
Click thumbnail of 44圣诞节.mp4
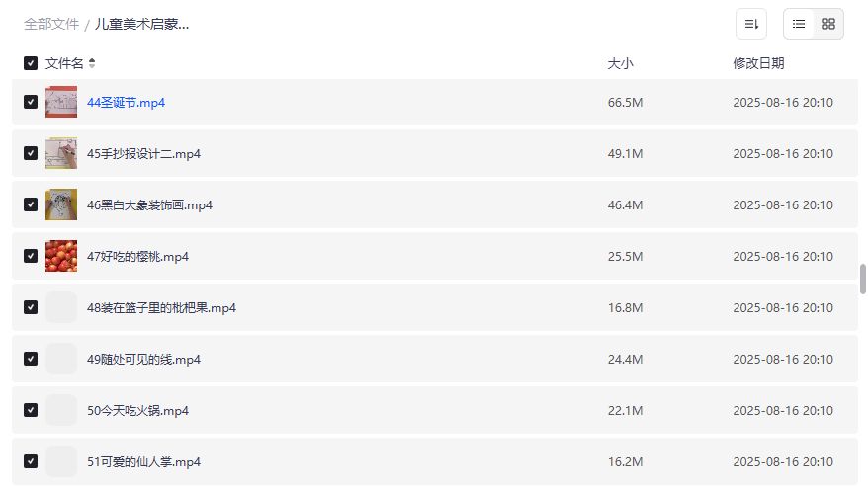click(x=61, y=103)
